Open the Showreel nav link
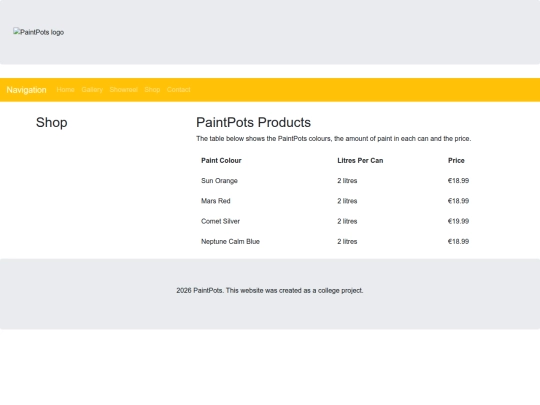Image resolution: width=540 pixels, height=405 pixels. click(x=124, y=90)
